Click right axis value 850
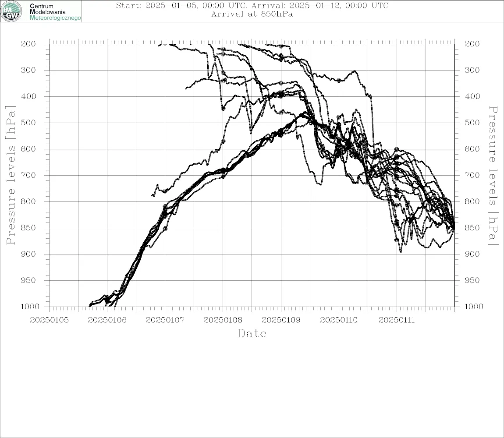 click(472, 228)
